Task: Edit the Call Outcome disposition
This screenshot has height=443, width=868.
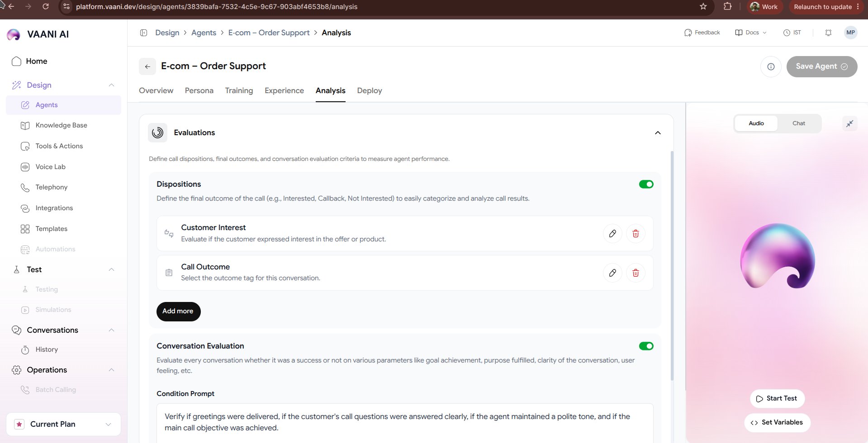Action: pyautogui.click(x=612, y=273)
